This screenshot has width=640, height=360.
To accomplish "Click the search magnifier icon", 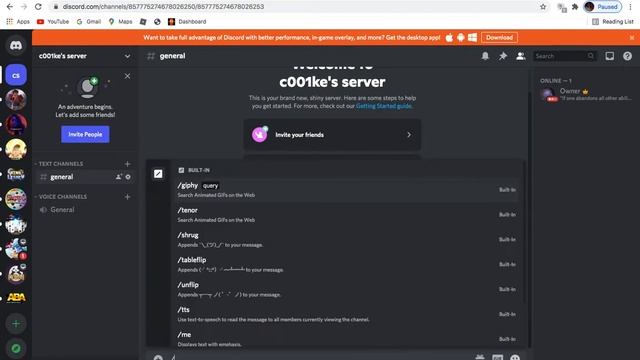I will [591, 56].
